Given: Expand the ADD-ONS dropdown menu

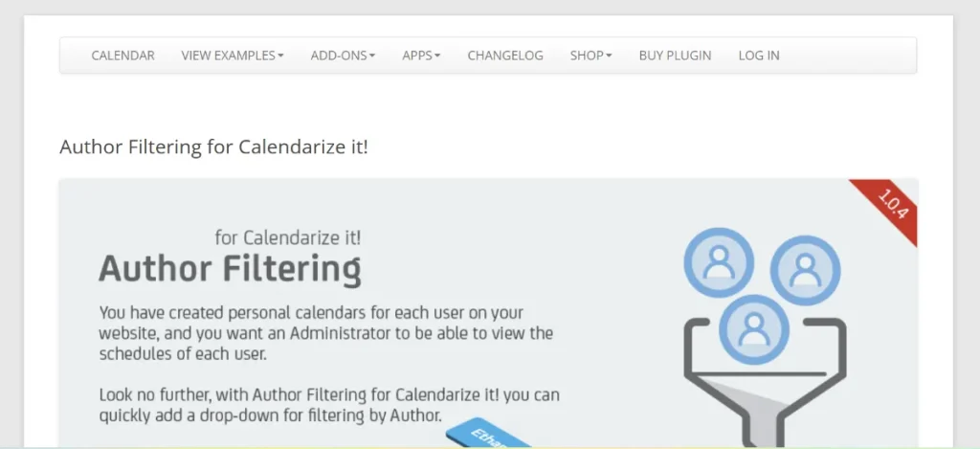Looking at the screenshot, I should pyautogui.click(x=343, y=56).
